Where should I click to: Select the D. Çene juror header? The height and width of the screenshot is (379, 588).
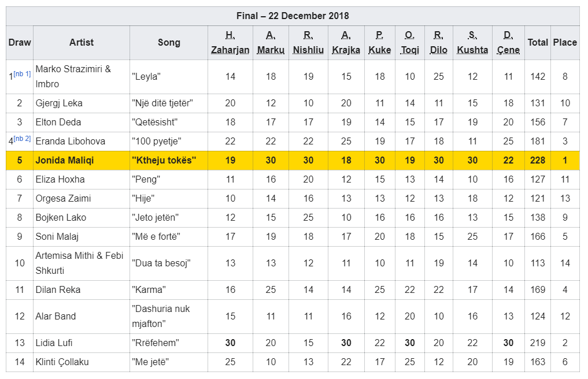click(508, 43)
